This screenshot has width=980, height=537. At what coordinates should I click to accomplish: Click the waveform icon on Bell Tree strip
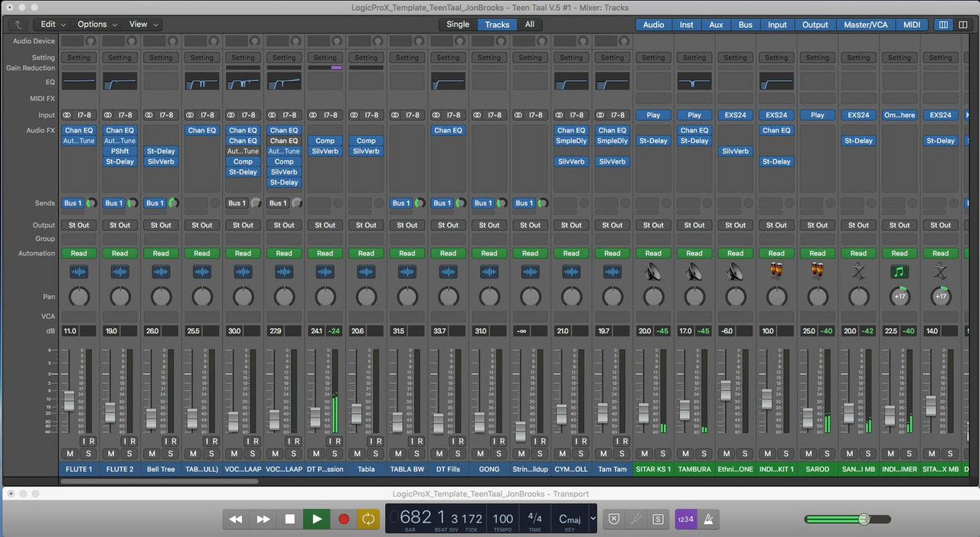click(x=161, y=272)
